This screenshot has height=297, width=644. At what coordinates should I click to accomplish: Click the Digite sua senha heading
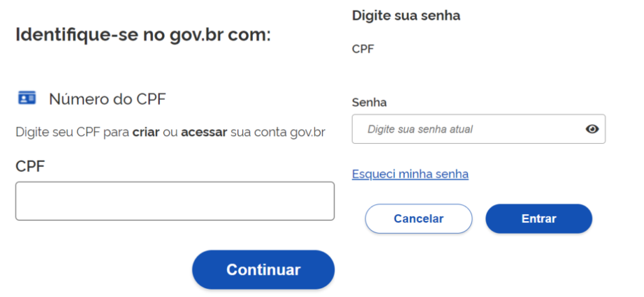[x=406, y=16]
